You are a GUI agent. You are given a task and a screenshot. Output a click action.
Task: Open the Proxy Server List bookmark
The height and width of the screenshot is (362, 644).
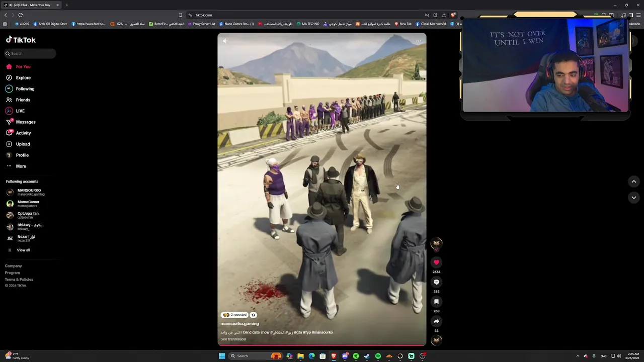coord(201,24)
